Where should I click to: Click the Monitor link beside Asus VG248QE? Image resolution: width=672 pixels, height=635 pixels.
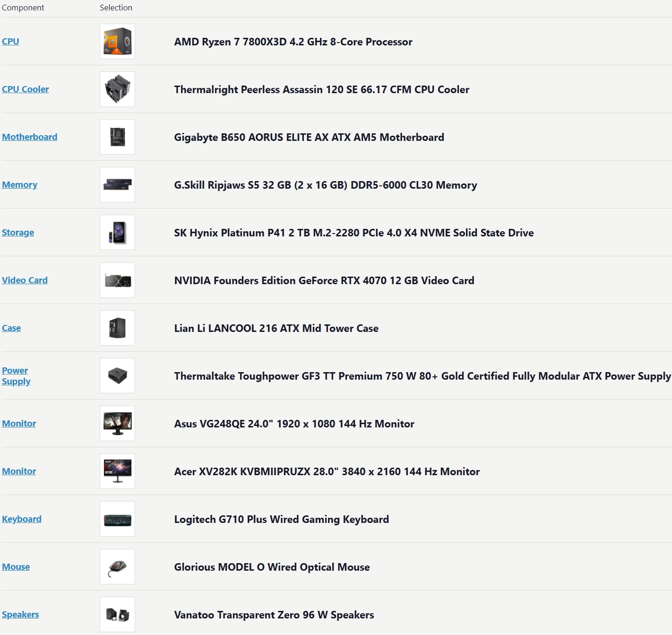tap(19, 423)
